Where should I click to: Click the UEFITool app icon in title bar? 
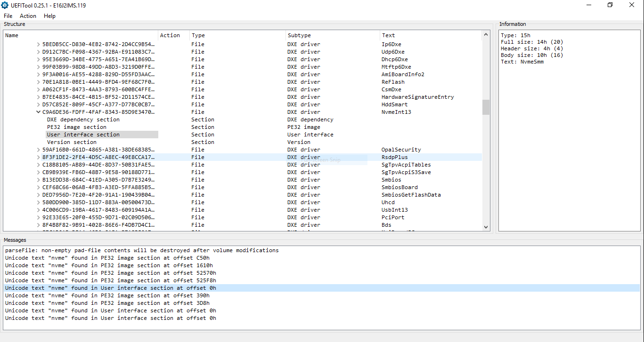pyautogui.click(x=5, y=5)
